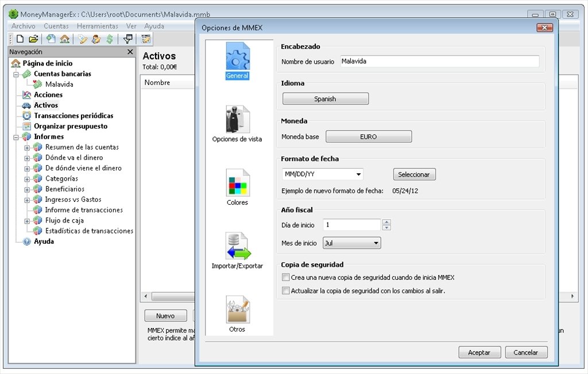Image resolution: width=588 pixels, height=374 pixels.
Task: Open payee organizer person icon in toolbar
Action: (x=96, y=38)
